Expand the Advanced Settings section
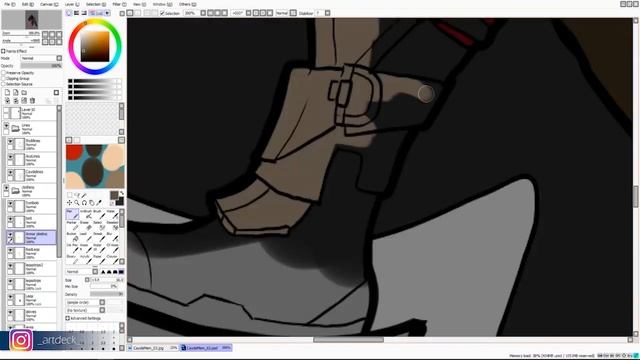 click(68, 318)
